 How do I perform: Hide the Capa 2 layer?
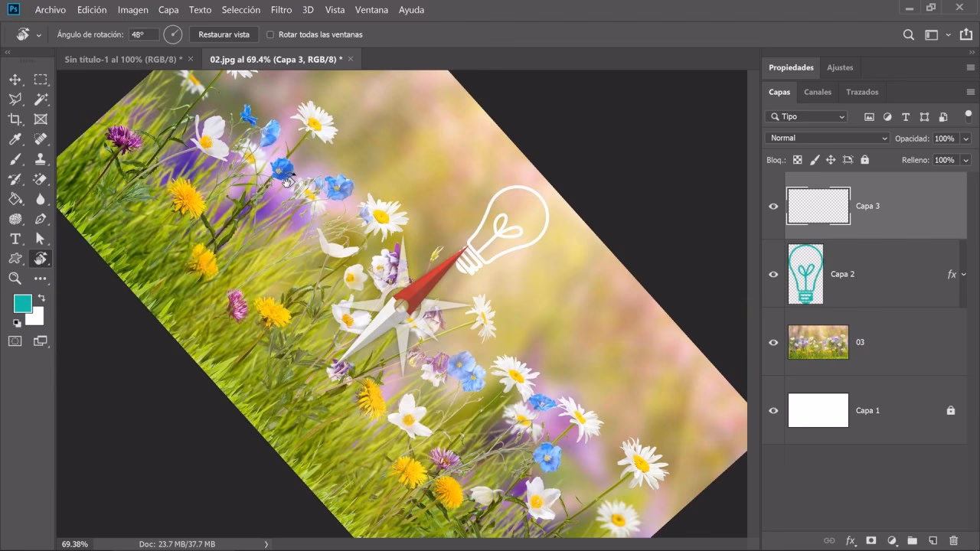point(773,274)
